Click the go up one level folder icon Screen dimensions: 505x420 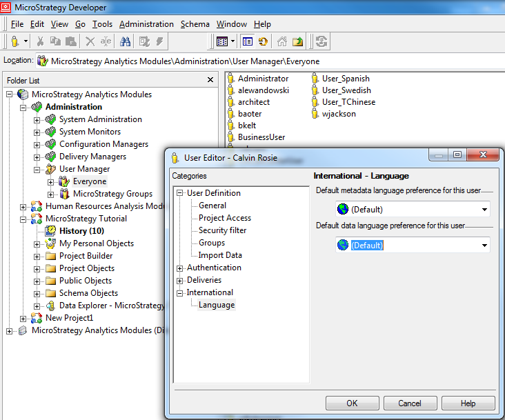click(298, 41)
